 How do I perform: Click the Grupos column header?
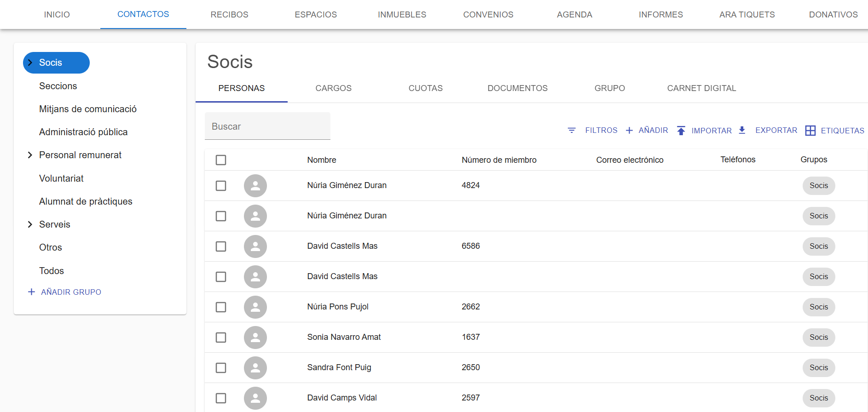pos(814,160)
